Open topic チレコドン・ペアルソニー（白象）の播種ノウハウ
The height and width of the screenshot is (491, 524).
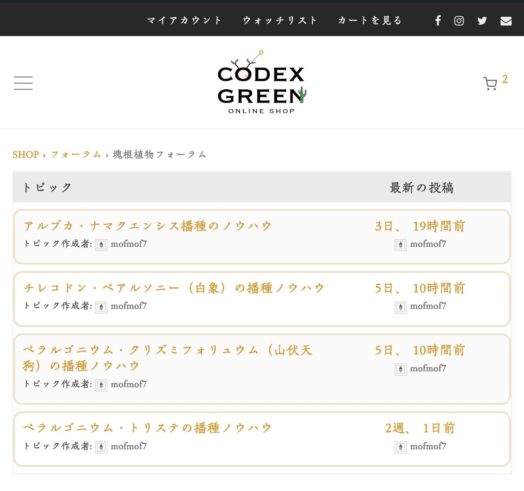tap(174, 288)
